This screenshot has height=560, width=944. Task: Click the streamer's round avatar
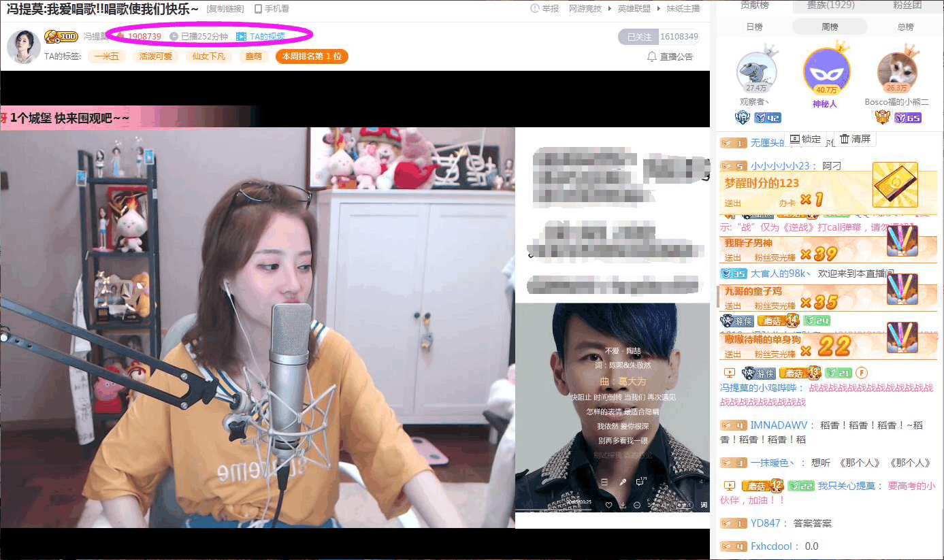pos(23,46)
